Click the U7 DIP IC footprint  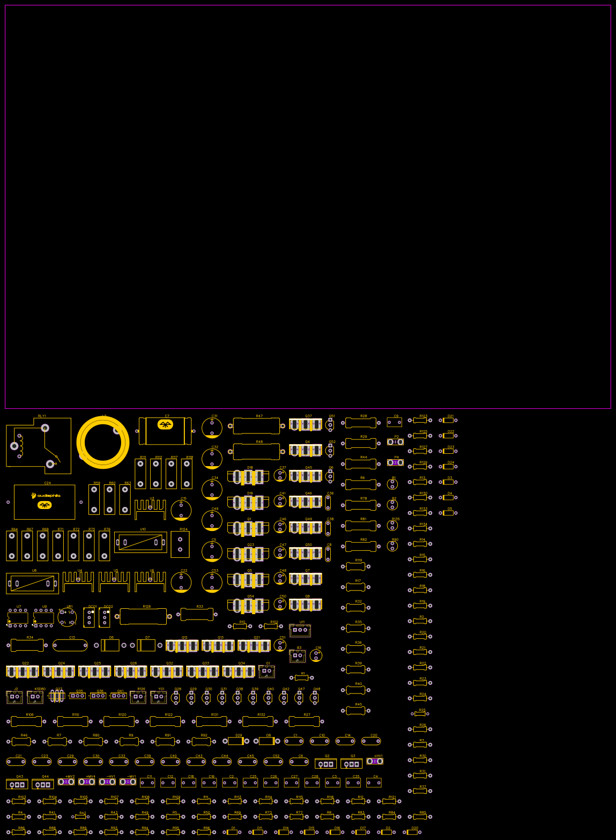[x=17, y=618]
